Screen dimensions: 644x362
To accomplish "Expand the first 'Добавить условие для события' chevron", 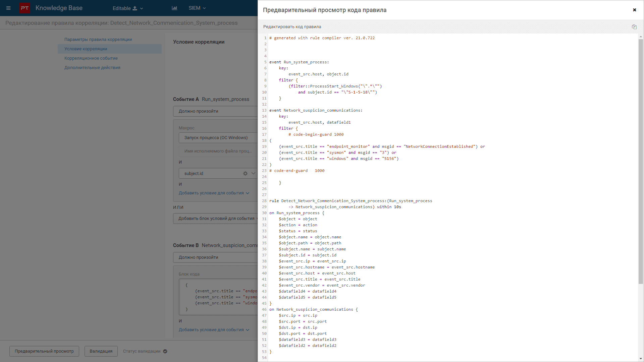I will click(x=248, y=193).
